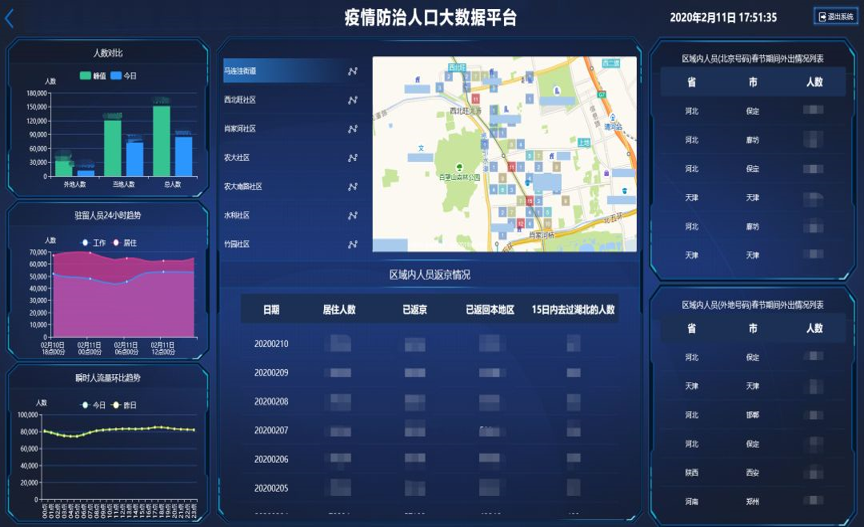Click the 20200210 row in return table
Image resolution: width=864 pixels, height=527 pixels.
click(271, 344)
